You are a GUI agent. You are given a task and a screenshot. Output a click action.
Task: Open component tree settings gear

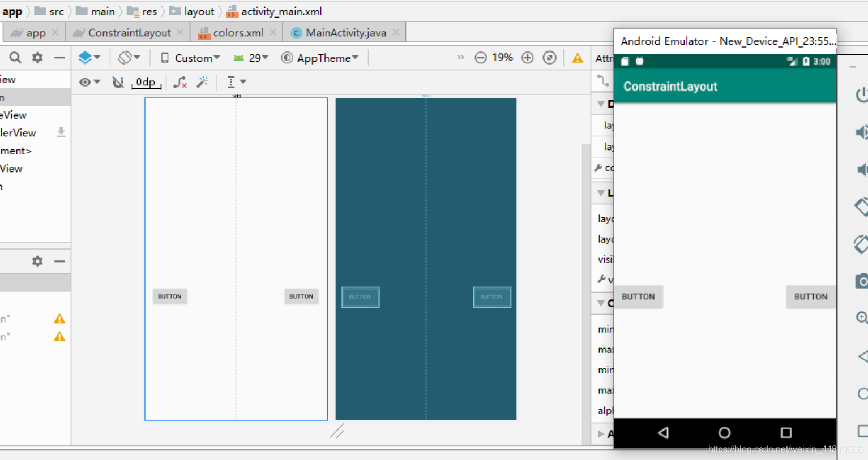coord(37,261)
